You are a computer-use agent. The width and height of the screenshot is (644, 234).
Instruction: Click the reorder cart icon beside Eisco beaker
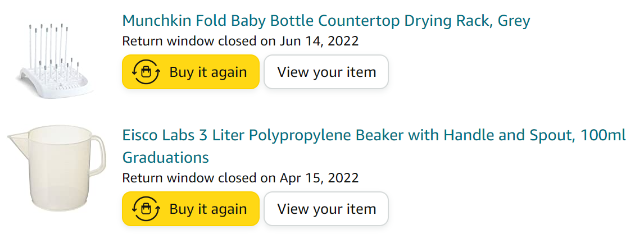coord(146,209)
